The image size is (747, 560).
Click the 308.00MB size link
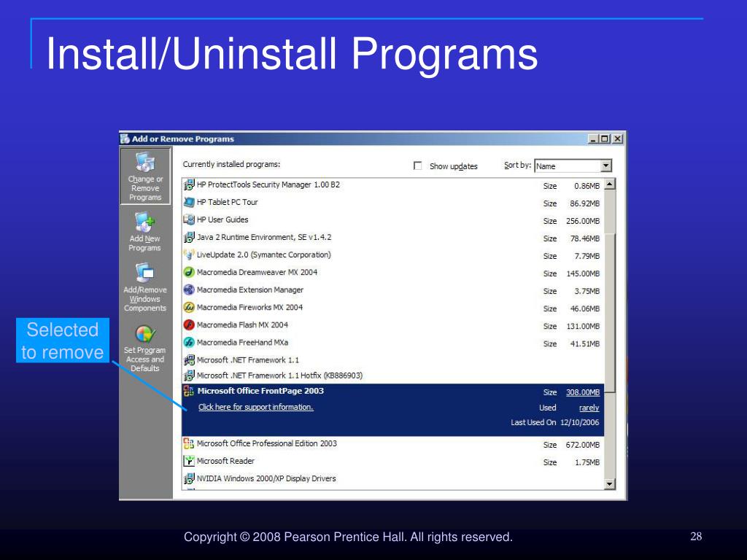[583, 392]
